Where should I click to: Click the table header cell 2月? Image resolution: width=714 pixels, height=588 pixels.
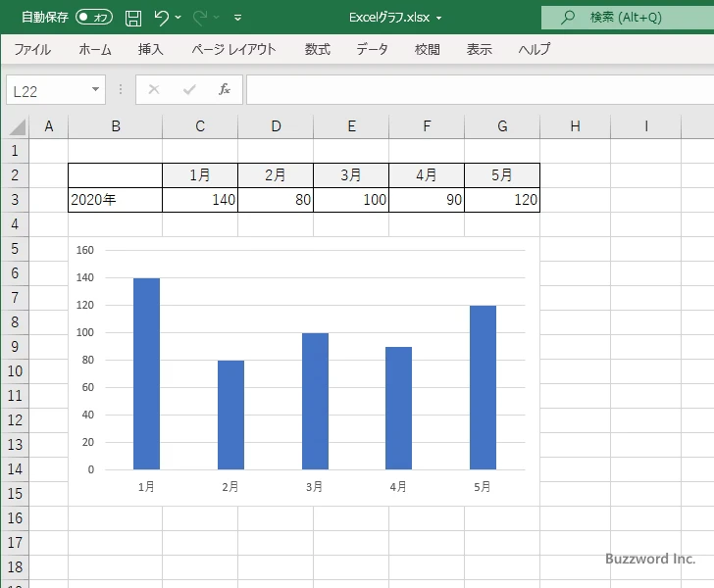276,175
